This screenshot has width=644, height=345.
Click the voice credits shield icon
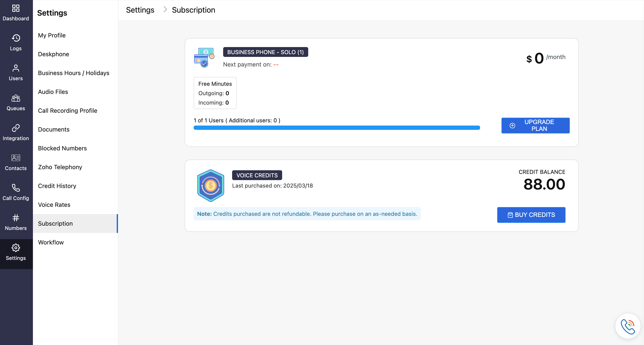tap(211, 185)
